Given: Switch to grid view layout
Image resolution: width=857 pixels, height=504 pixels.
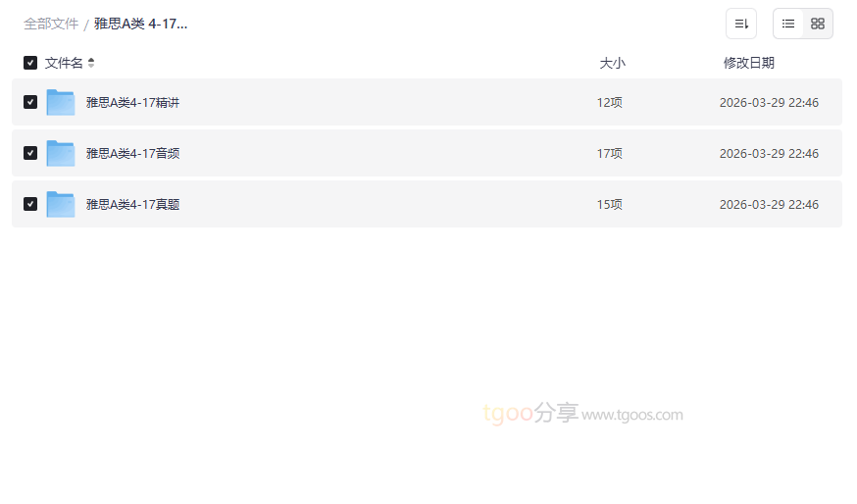Looking at the screenshot, I should click(818, 24).
